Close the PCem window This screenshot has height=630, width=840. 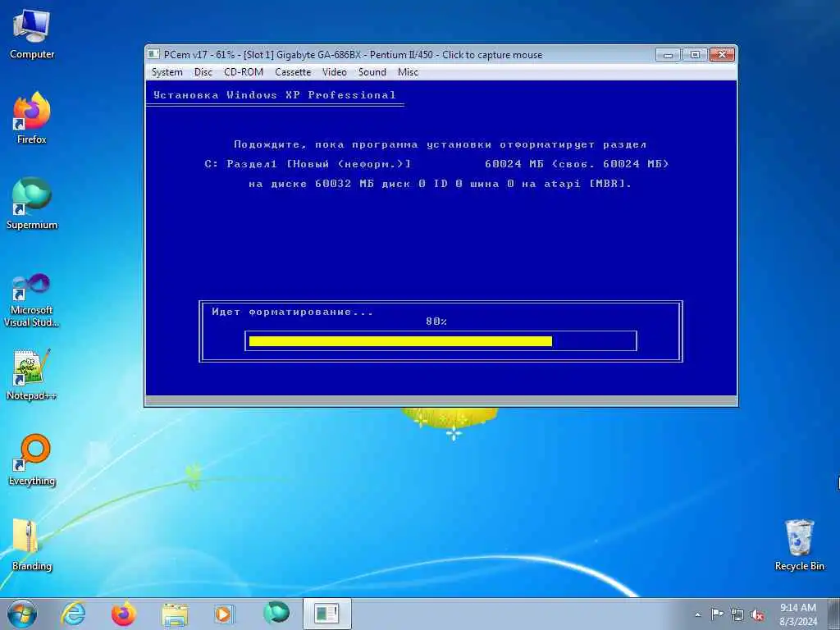722,55
